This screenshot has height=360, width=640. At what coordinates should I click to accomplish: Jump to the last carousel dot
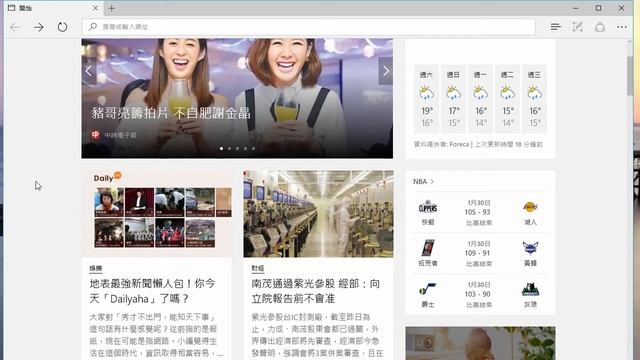(253, 149)
